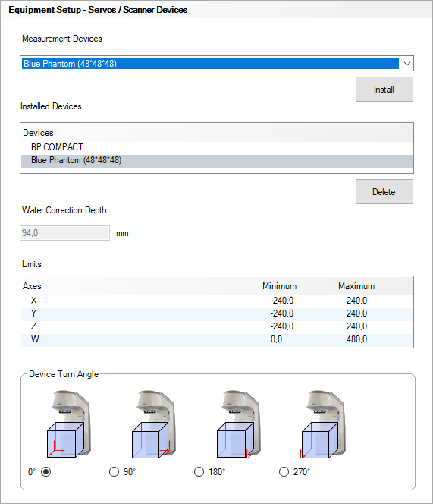Click the 180° device orientation image
This screenshot has height=504, width=433.
click(239, 424)
